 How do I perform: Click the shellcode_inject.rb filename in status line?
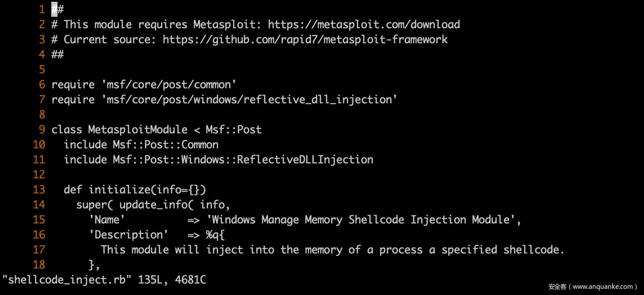67,280
